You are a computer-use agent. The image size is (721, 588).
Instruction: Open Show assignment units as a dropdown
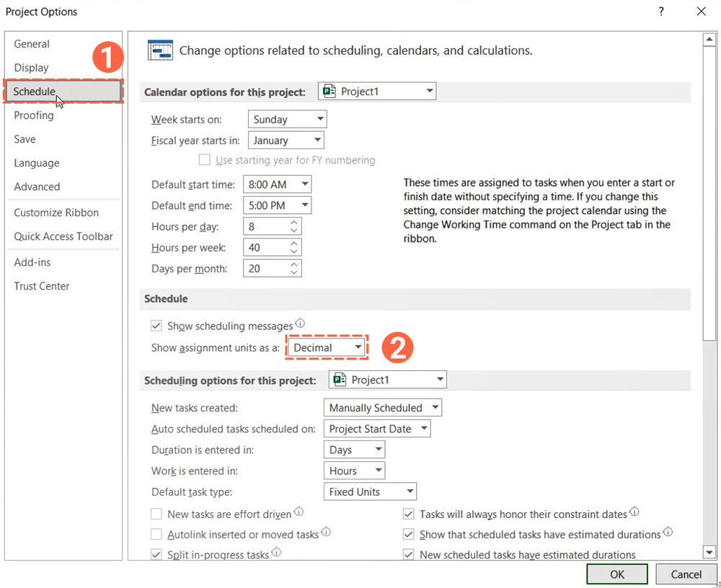tap(326, 347)
